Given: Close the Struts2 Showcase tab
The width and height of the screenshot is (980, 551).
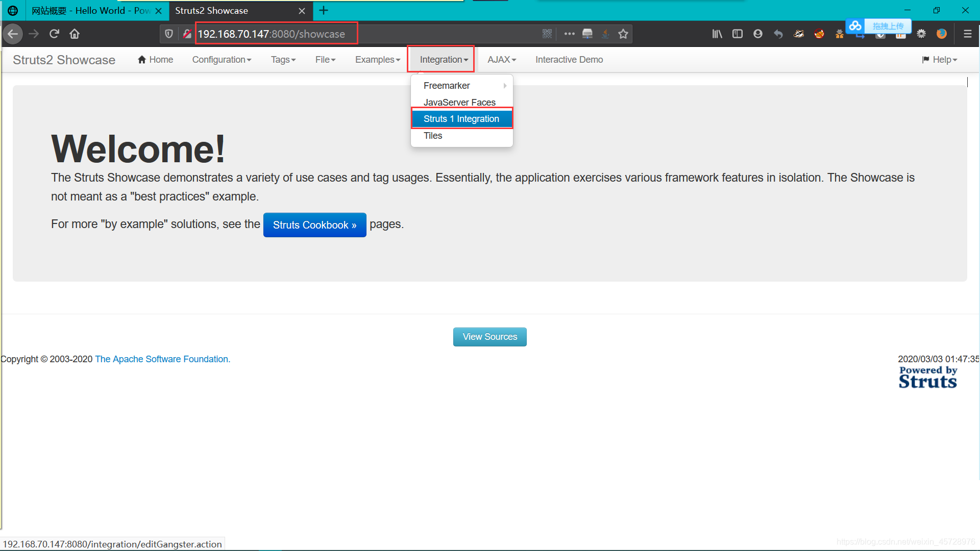Looking at the screenshot, I should (302, 11).
